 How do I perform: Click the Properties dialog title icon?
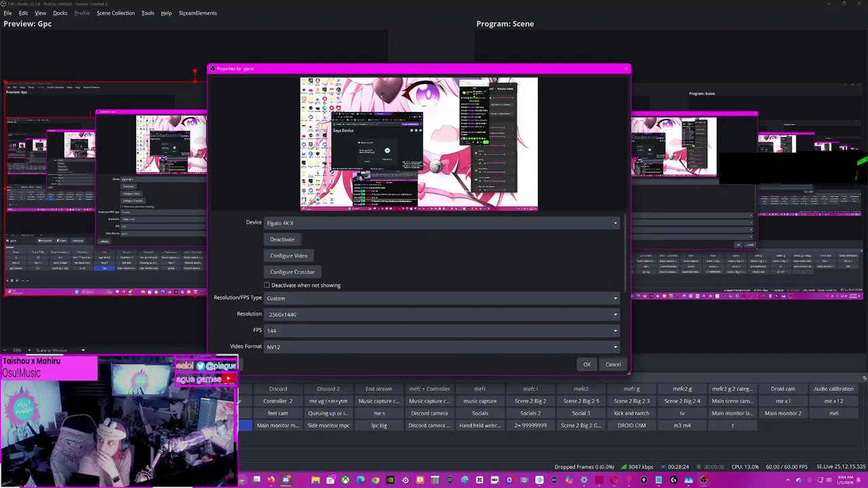point(213,68)
